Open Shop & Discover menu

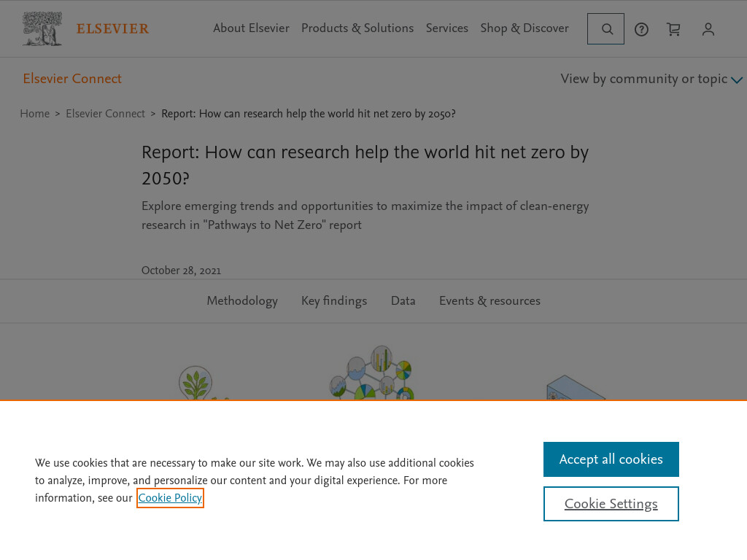point(525,28)
